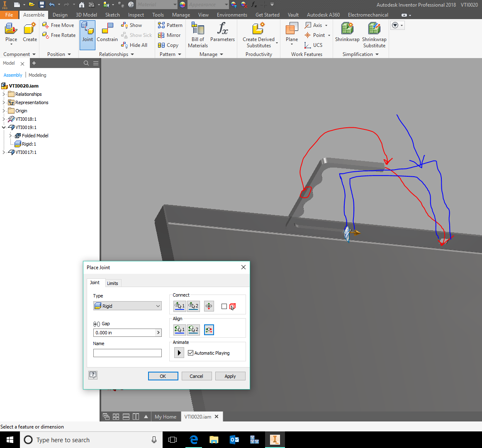
Task: Open the Inspect ribbon tab
Action: (136, 15)
